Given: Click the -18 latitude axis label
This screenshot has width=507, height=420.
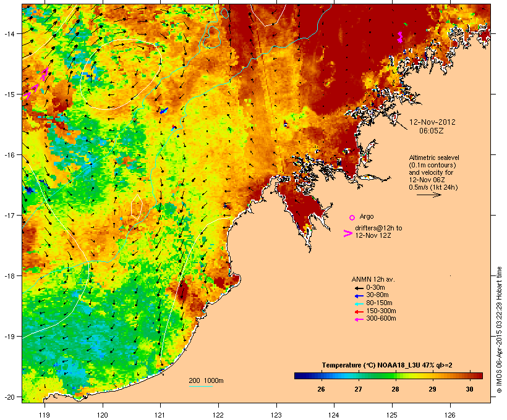Looking at the screenshot, I should (x=9, y=276).
